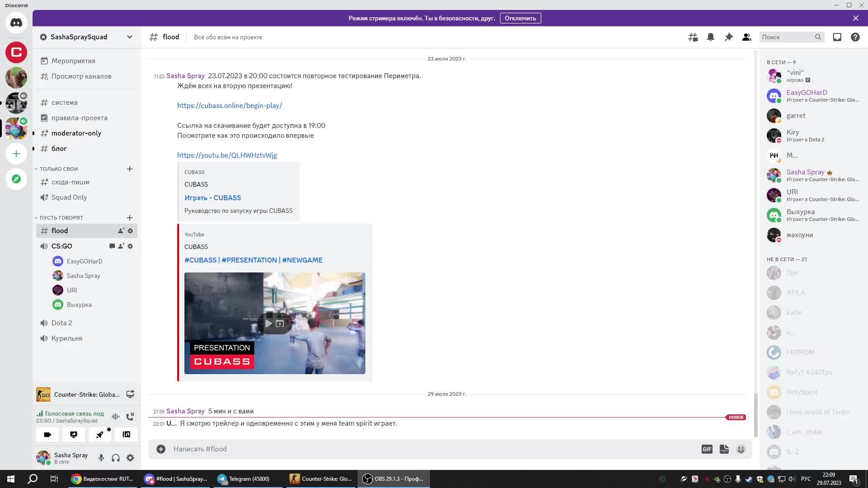Screen dimensions: 868x488
Task: Toggle headphones deafen in user panel
Action: coord(116,458)
